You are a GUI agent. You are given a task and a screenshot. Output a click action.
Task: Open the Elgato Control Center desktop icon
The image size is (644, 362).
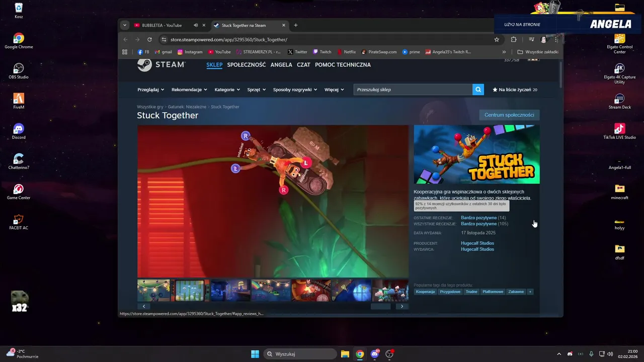coord(620,43)
